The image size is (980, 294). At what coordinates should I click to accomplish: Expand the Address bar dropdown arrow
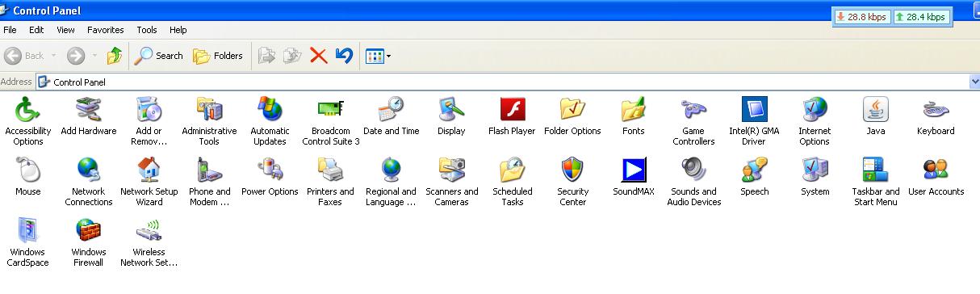coord(974,82)
